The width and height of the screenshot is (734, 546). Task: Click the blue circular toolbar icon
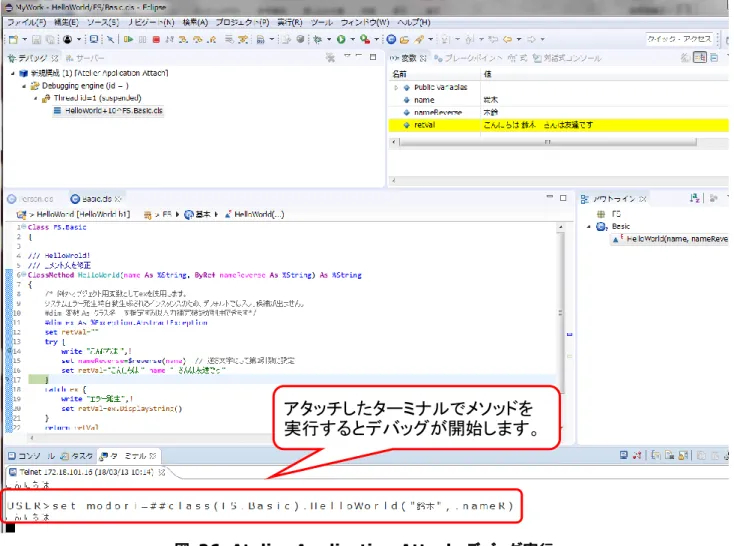[x=391, y=40]
